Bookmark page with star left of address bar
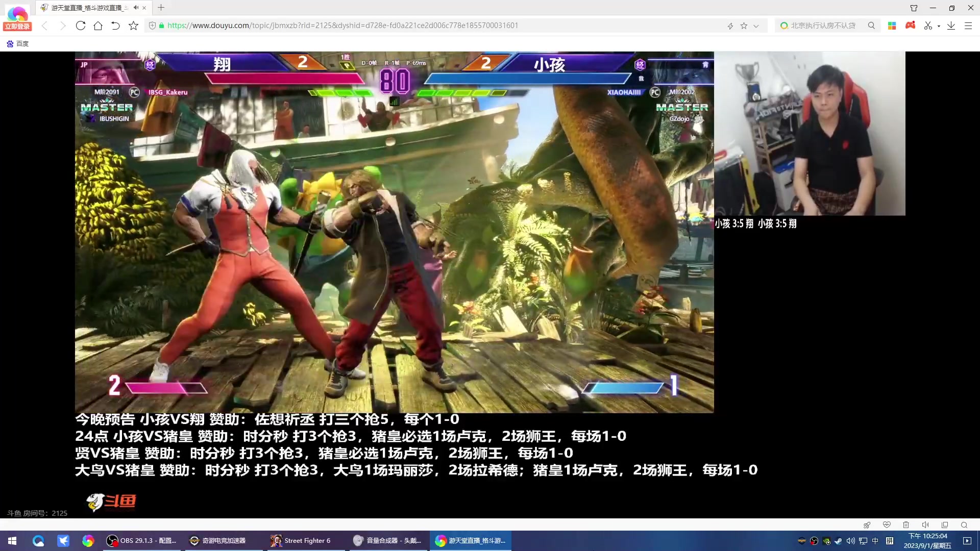Viewport: 980px width, 551px height. [133, 26]
